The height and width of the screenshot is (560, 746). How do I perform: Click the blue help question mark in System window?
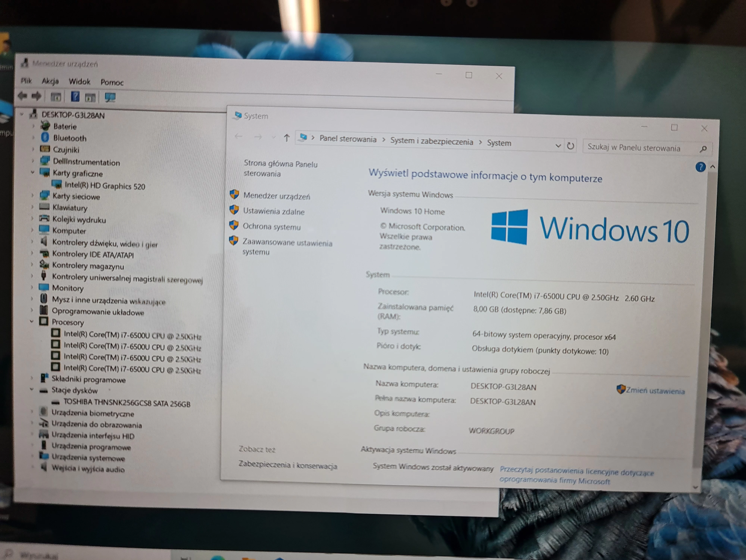pyautogui.click(x=700, y=167)
